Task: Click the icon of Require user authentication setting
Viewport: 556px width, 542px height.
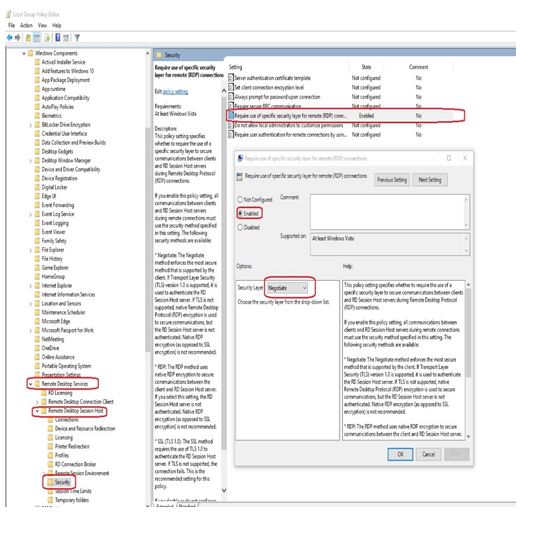Action: 231,135
